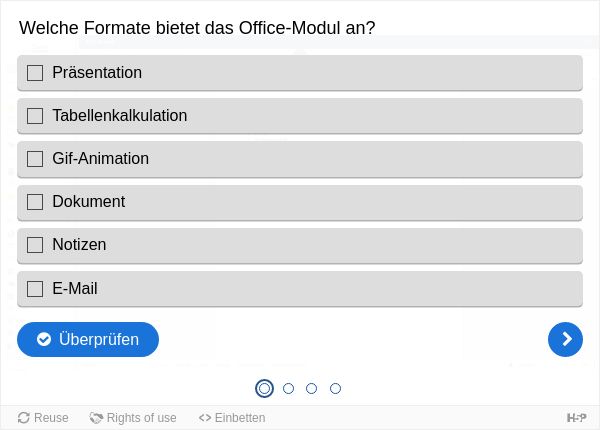
Task: Mark the Notizen checkbox
Action: point(35,245)
